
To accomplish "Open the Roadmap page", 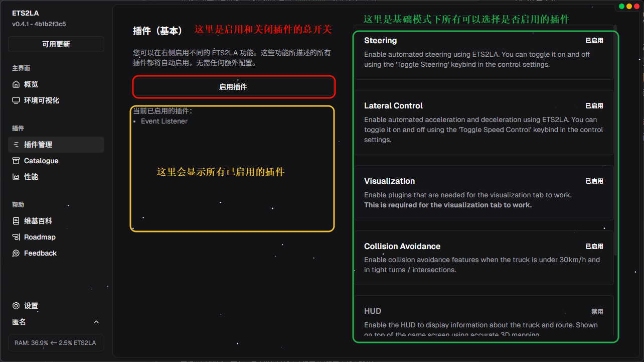I will coord(40,237).
